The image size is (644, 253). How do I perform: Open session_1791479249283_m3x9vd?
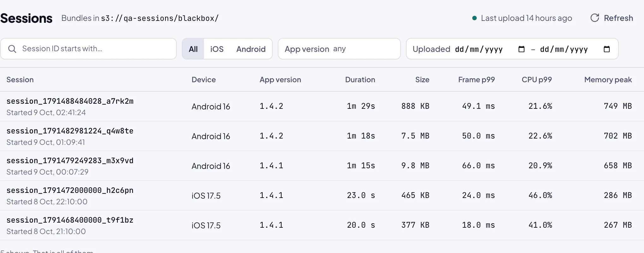coord(70,161)
